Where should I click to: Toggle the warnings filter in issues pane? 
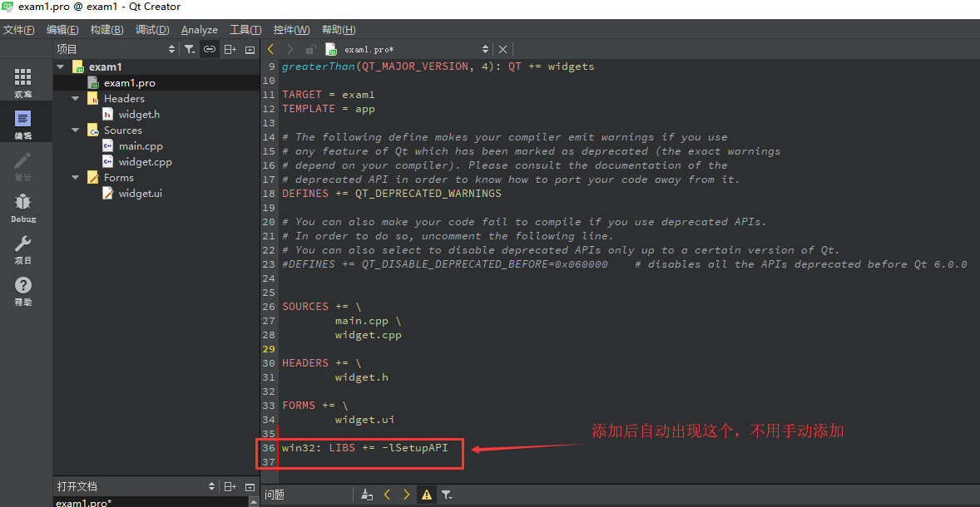(427, 494)
